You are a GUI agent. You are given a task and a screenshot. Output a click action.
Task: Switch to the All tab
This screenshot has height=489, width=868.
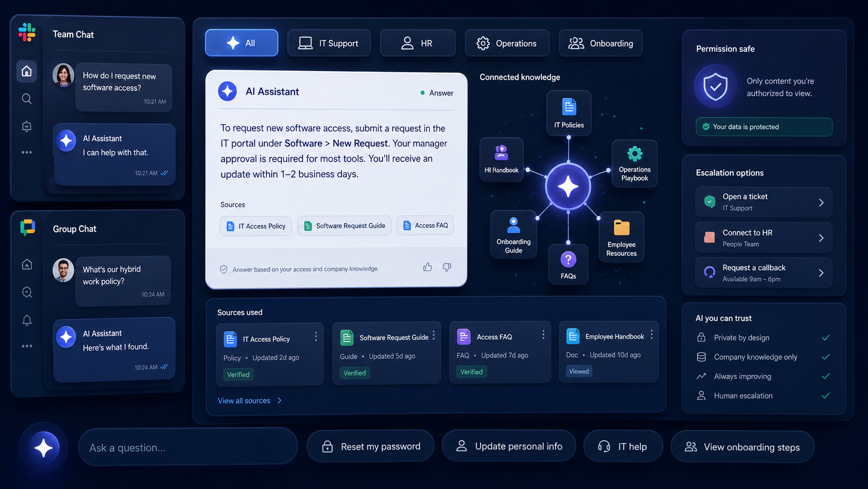pos(241,43)
